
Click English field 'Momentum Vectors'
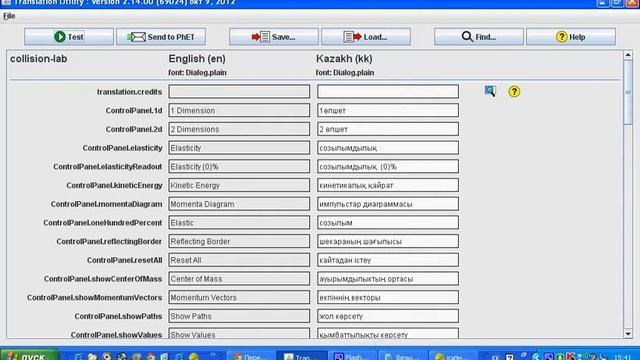[239, 297]
